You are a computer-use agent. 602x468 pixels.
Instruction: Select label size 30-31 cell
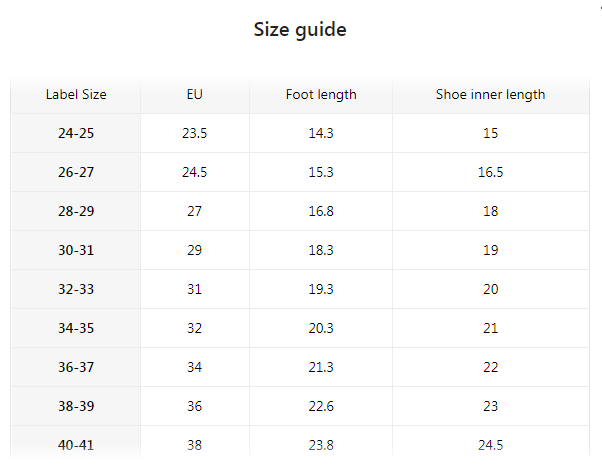point(76,250)
